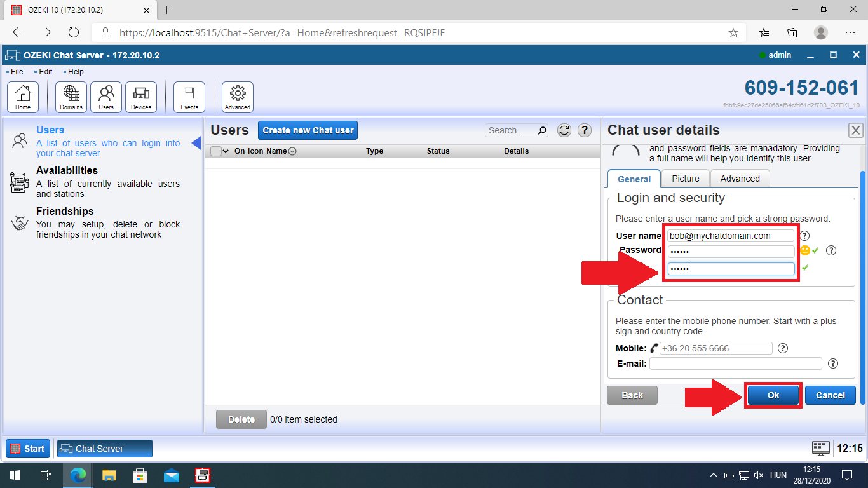
Task: Refresh the Users list
Action: tap(564, 130)
